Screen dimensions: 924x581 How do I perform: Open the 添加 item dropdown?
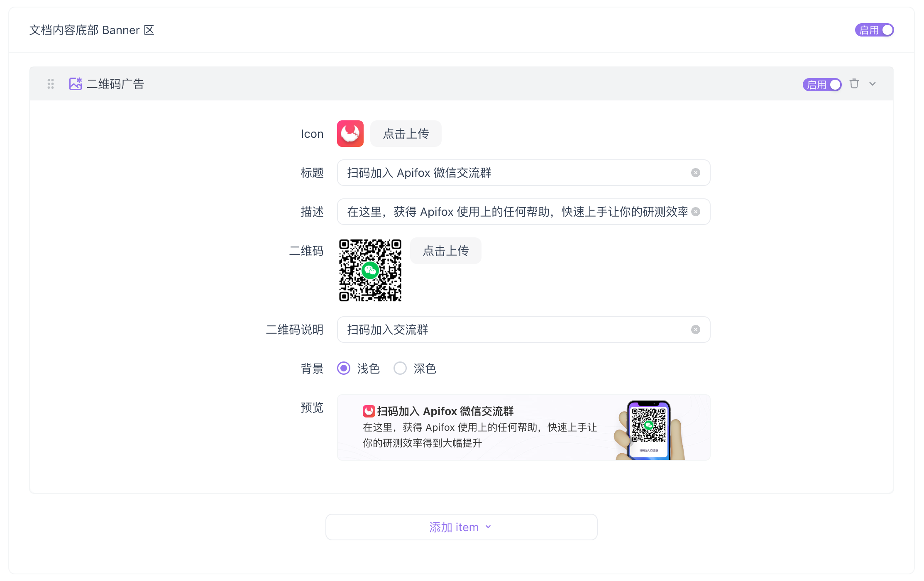[461, 527]
